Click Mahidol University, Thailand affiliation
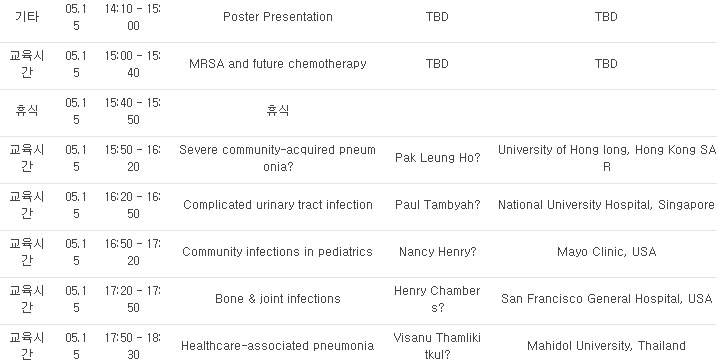This screenshot has height=364, width=724. pyautogui.click(x=606, y=346)
